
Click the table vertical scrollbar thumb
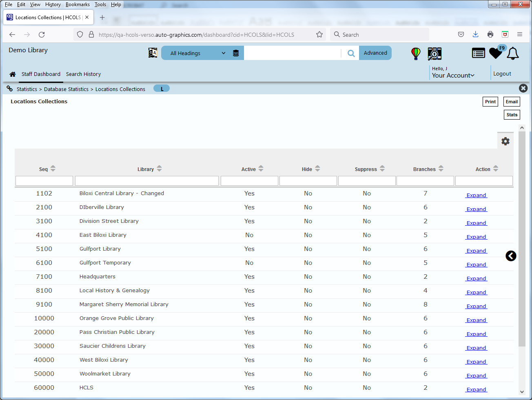point(522,240)
